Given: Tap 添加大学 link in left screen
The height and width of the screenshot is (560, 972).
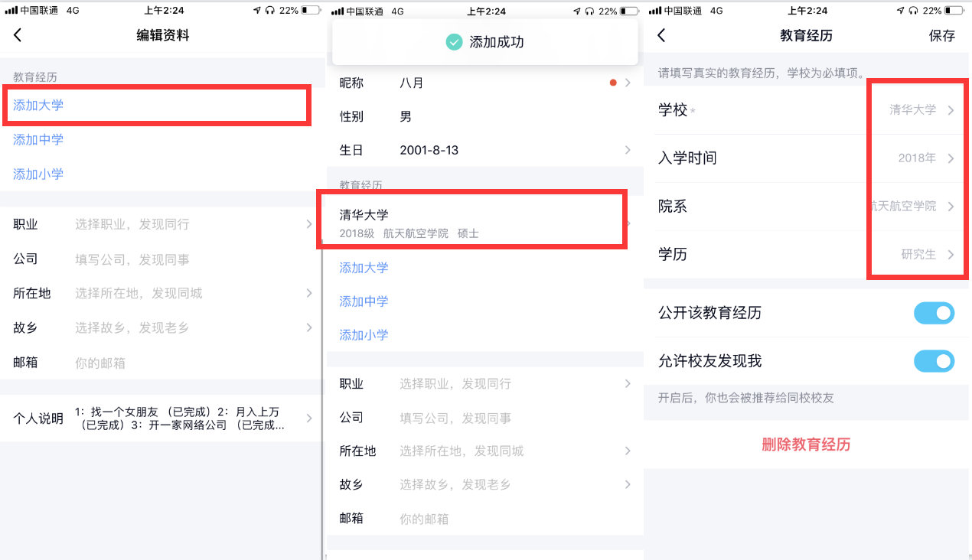Looking at the screenshot, I should [38, 105].
